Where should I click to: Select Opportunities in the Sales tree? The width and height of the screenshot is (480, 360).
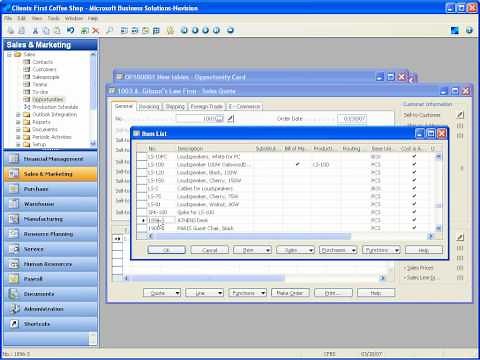(x=48, y=99)
